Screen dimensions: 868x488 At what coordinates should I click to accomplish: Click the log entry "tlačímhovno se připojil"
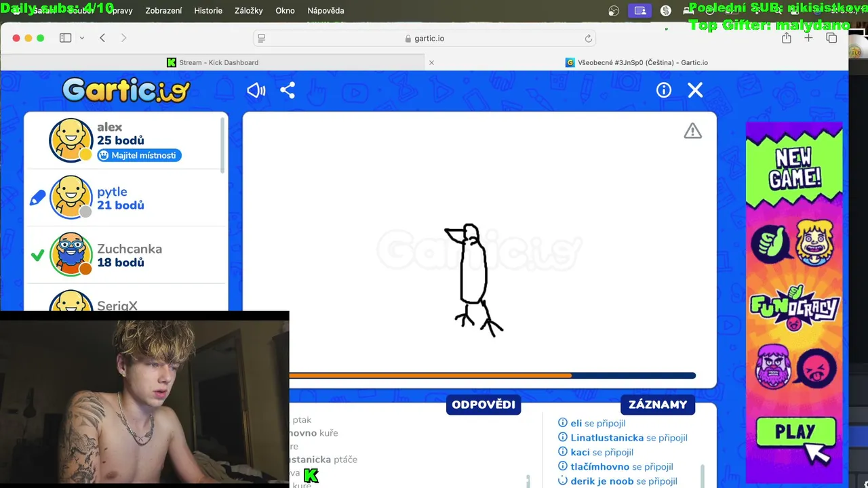click(x=621, y=466)
